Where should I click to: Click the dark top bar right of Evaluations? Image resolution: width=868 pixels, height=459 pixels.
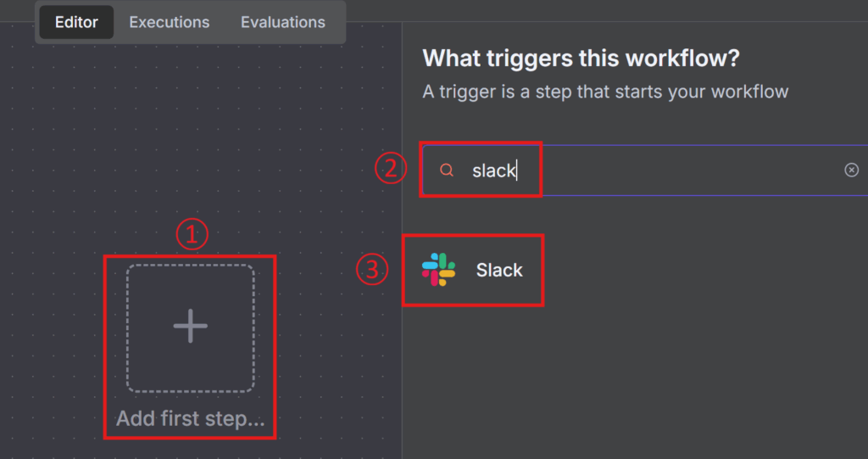[x=593, y=10]
